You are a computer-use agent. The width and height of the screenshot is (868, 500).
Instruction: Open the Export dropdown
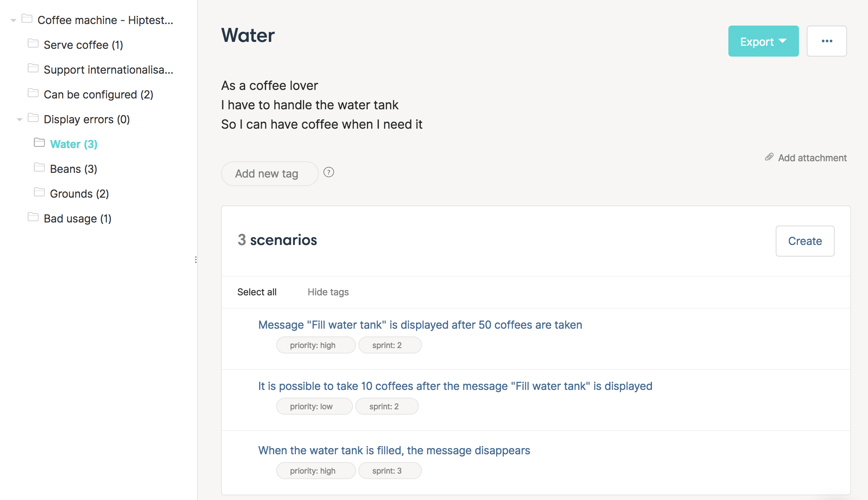click(763, 41)
